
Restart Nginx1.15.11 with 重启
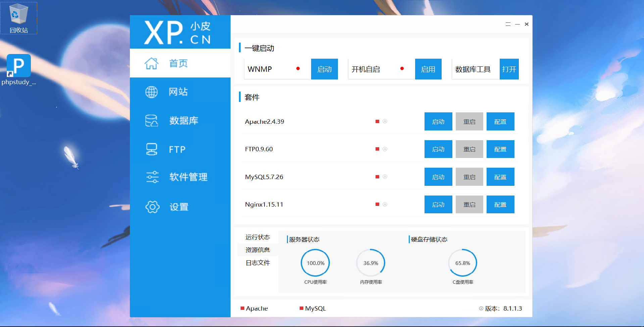click(469, 204)
